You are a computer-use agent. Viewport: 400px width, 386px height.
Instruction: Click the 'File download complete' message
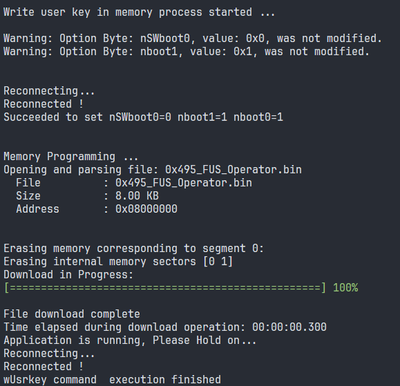(x=72, y=314)
